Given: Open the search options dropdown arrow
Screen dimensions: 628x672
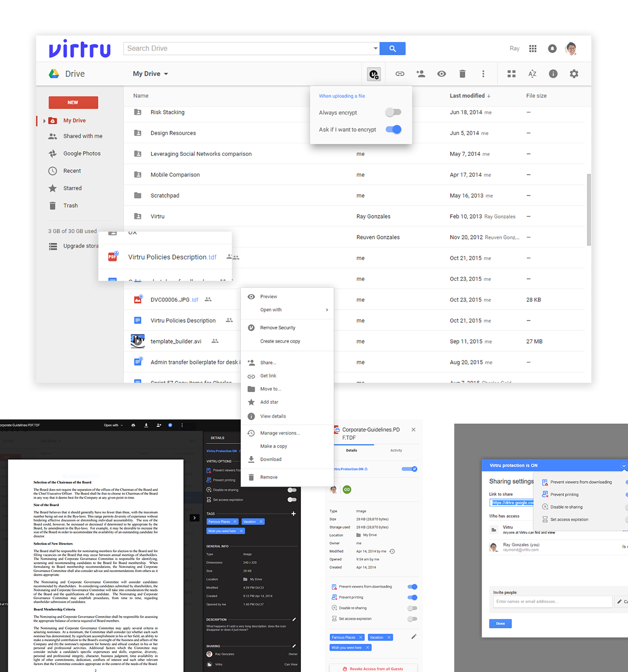Looking at the screenshot, I should pyautogui.click(x=375, y=49).
